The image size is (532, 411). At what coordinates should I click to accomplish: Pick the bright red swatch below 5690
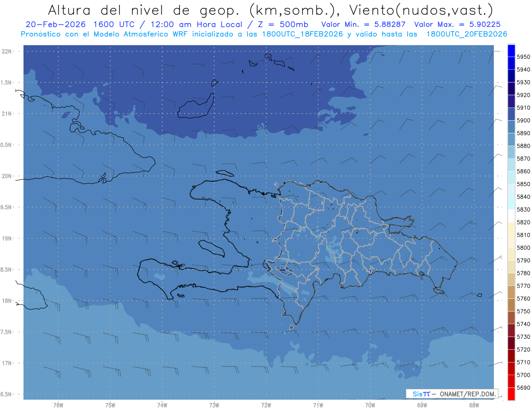pyautogui.click(x=511, y=394)
